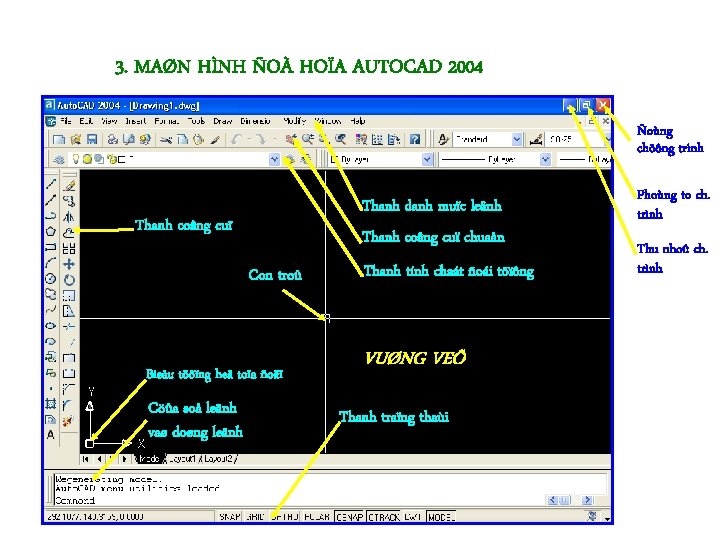Click the QNew drawing icon
The image size is (720, 540).
coord(59,139)
